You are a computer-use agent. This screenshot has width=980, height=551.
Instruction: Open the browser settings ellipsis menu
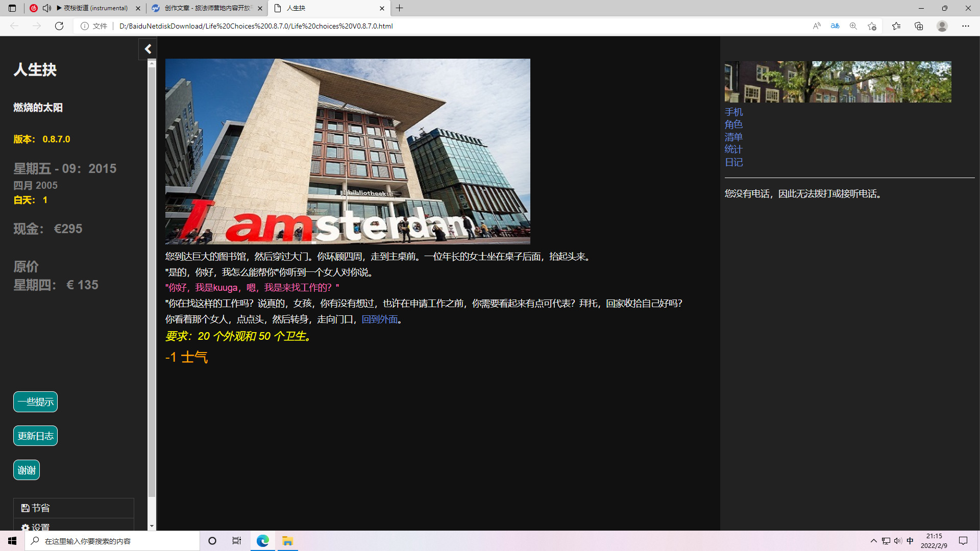966,26
